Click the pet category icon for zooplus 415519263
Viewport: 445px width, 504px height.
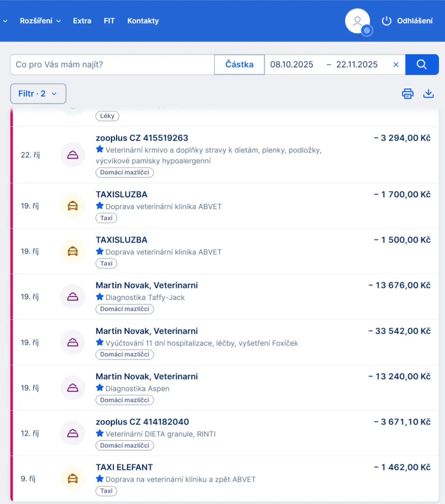pyautogui.click(x=73, y=155)
